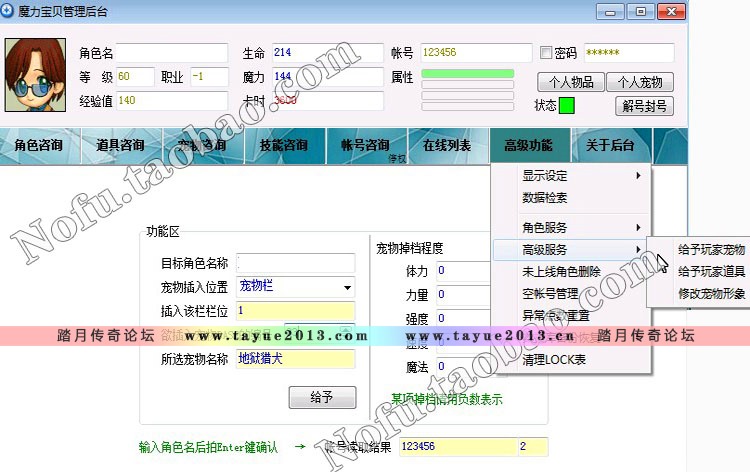This screenshot has height=472, width=750.
Task: Click the 经验值 field showing 140
Action: click(x=172, y=100)
